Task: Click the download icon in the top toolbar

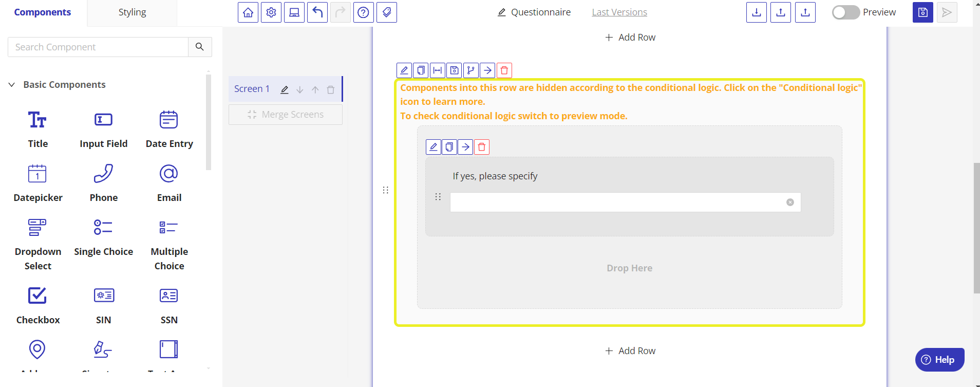Action: (x=757, y=12)
